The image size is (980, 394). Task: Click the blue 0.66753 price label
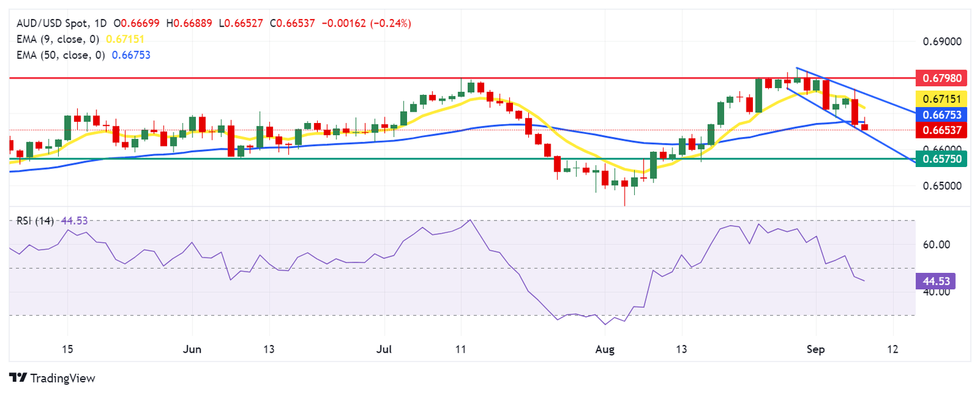[942, 115]
